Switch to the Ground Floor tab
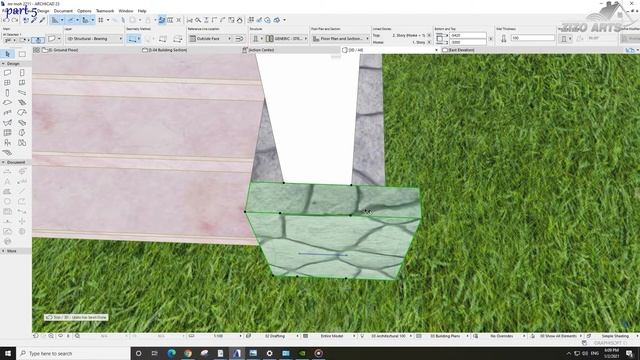 point(64,50)
